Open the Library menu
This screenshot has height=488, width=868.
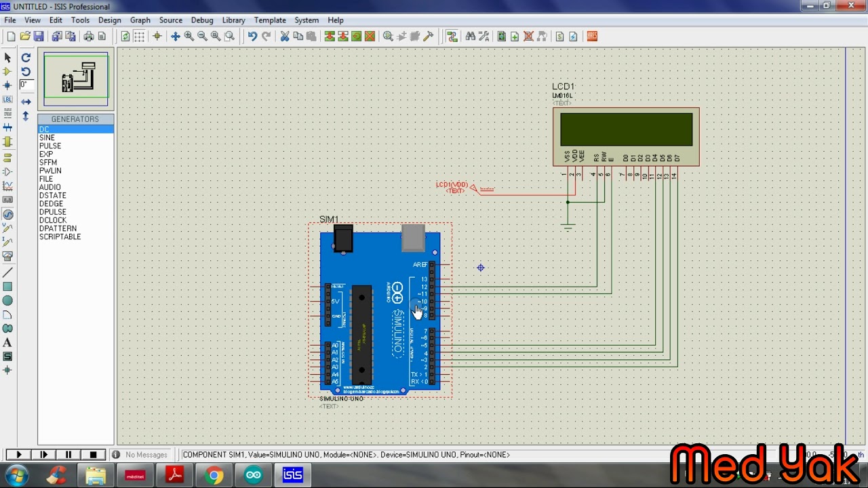(x=233, y=20)
